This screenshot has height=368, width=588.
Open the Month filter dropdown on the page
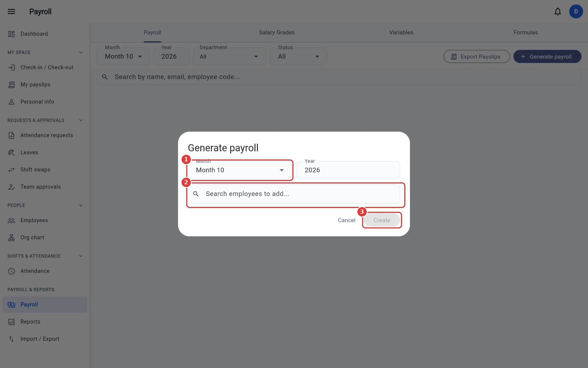123,56
